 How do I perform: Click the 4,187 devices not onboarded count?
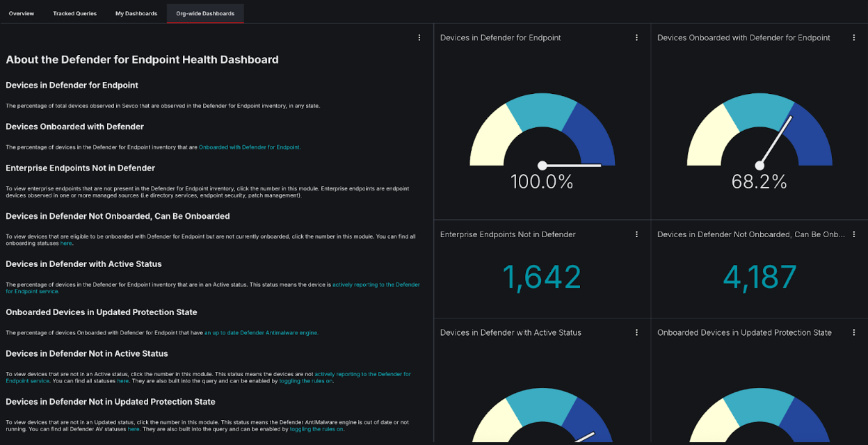click(x=759, y=276)
